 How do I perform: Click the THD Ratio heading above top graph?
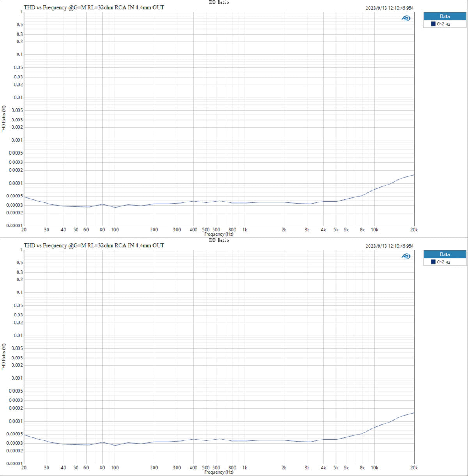tap(219, 2)
